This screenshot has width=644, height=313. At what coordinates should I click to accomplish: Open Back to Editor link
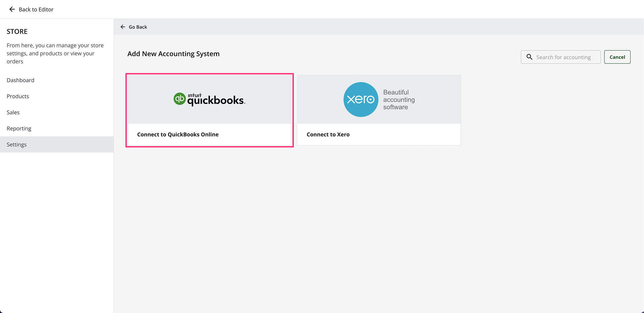pyautogui.click(x=31, y=9)
